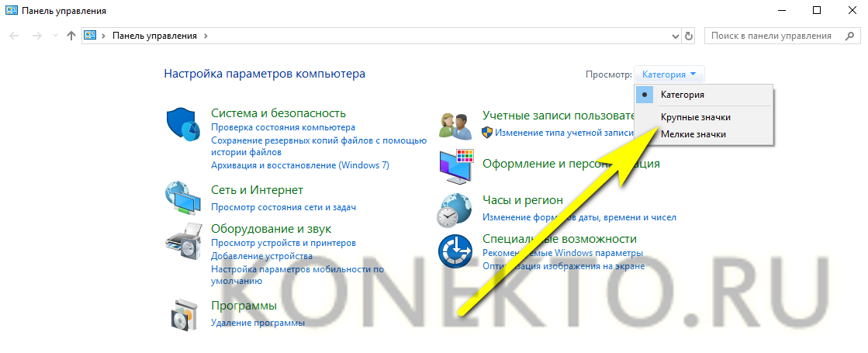Open User Accounts people icon
Viewport: 868px width, 353px height.
[x=455, y=123]
